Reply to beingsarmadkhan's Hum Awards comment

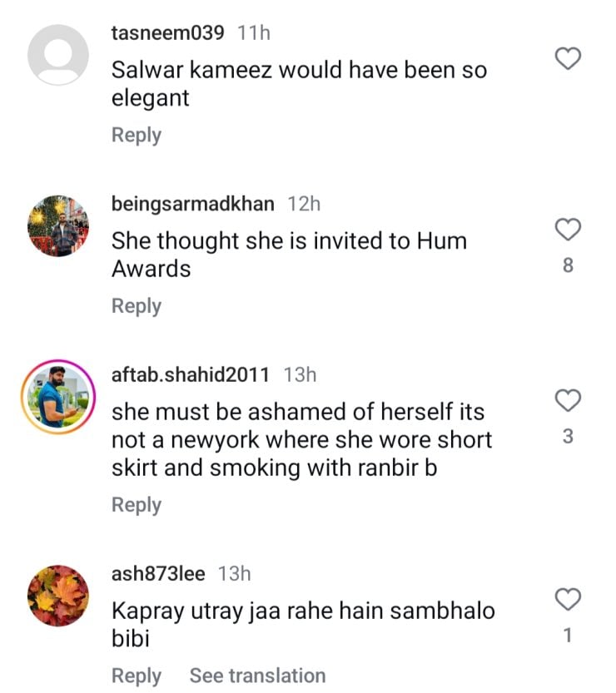137,306
